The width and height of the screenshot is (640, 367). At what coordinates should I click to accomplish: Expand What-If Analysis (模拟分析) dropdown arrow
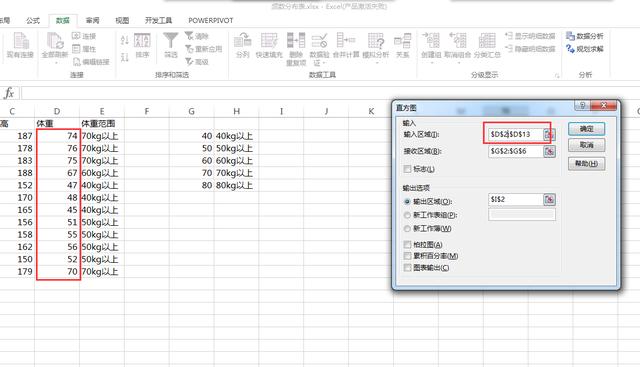click(x=376, y=63)
